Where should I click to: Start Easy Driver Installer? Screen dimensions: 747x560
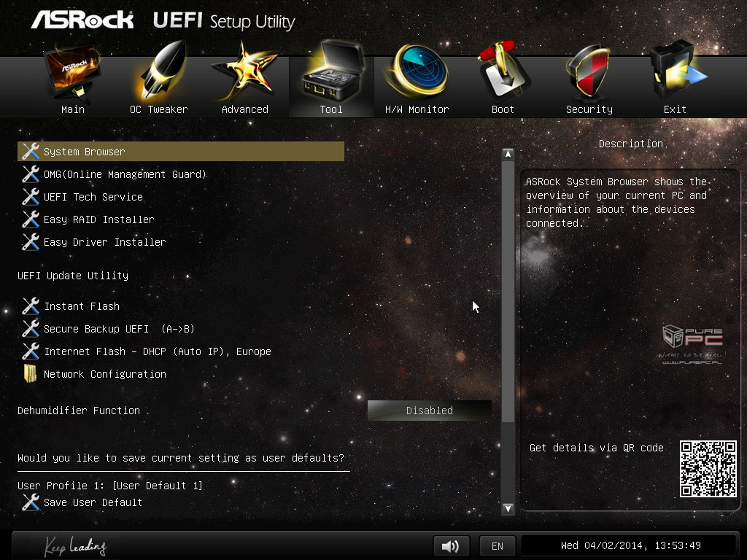pyautogui.click(x=105, y=242)
